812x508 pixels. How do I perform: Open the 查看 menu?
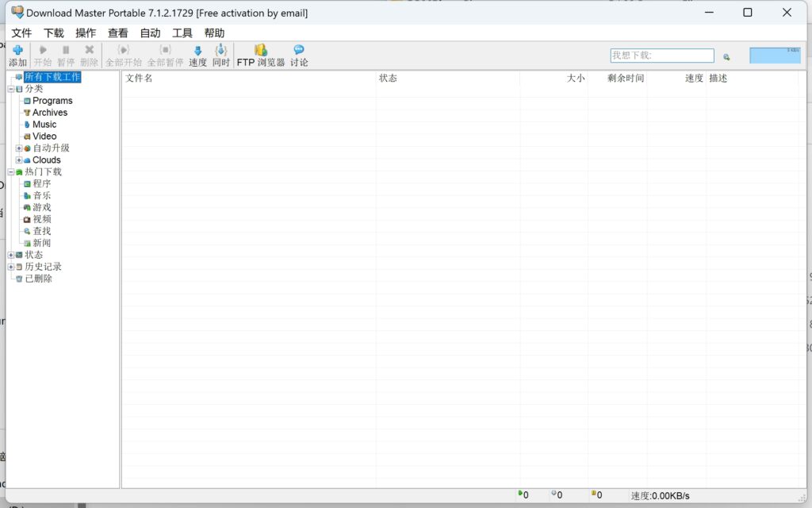(x=118, y=33)
